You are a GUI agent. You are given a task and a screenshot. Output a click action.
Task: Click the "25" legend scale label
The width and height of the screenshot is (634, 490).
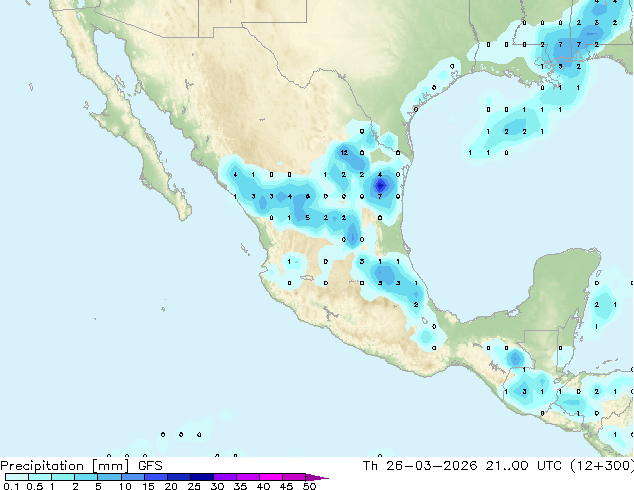(194, 486)
